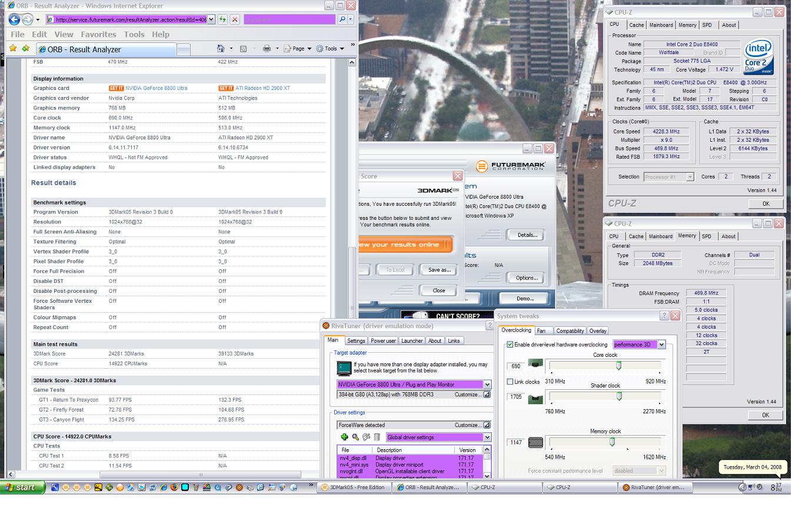Screen dimensions: 812x508
Task: Click the Intel Core 2 Duo logo in CPU-Z
Action: (758, 56)
